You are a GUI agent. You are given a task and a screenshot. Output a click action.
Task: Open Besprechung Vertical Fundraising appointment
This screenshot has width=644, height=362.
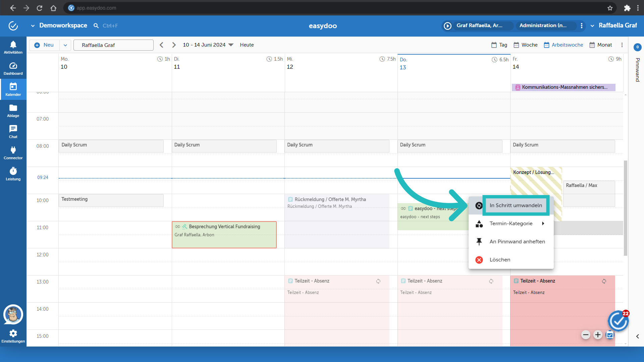(x=224, y=235)
